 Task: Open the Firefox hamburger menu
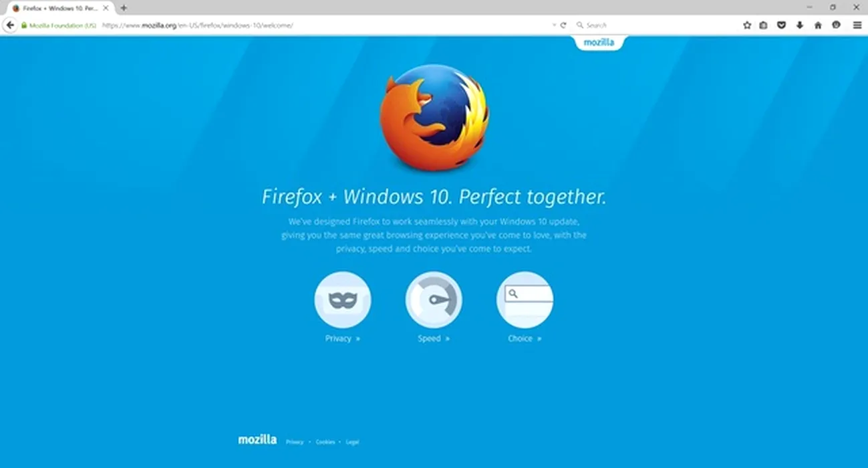click(x=857, y=25)
